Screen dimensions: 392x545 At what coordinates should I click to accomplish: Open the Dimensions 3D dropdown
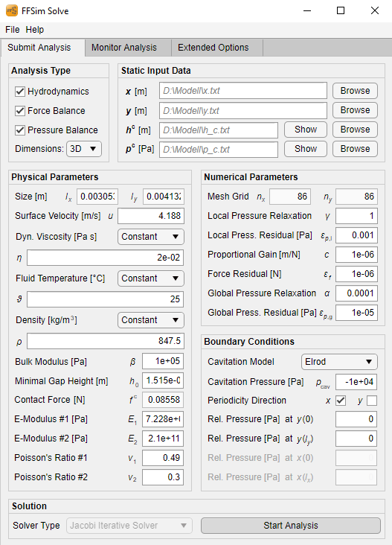click(83, 149)
